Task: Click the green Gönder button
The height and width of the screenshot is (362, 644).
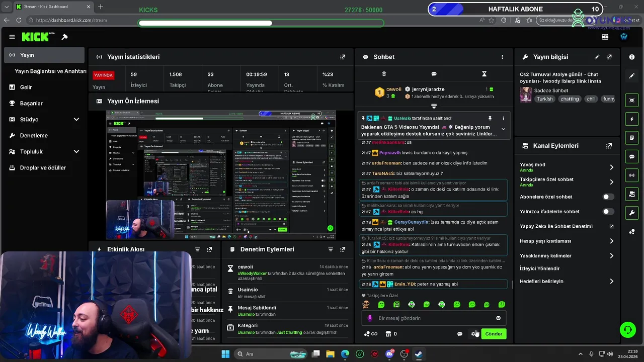Action: tap(494, 333)
